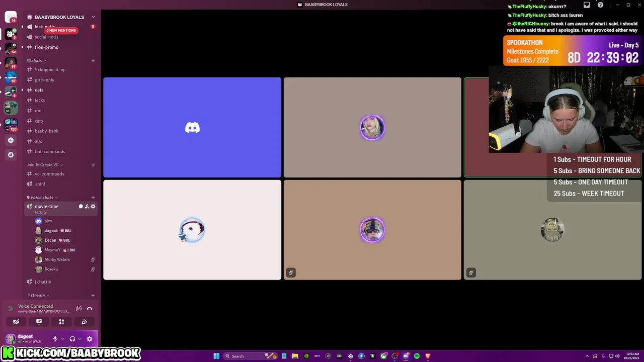Invite people to the movie-time voice channel
The height and width of the screenshot is (362, 644).
87,206
